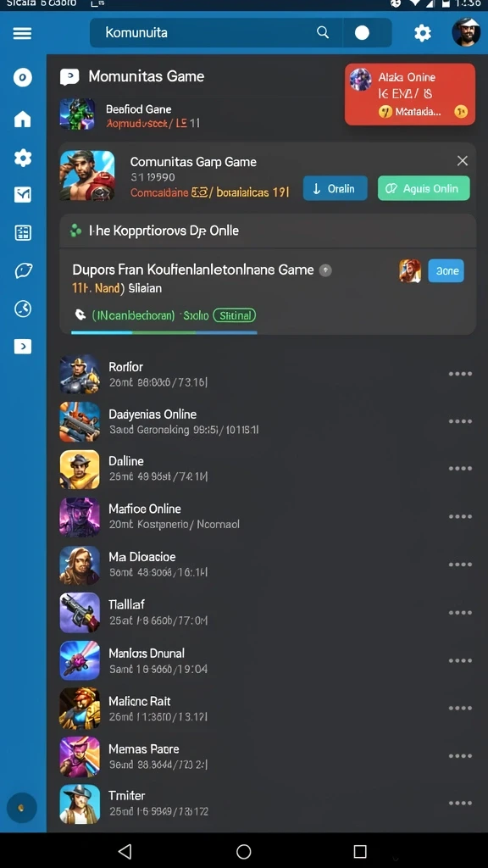Open Rorlior game row
488x868 pixels.
click(267, 374)
